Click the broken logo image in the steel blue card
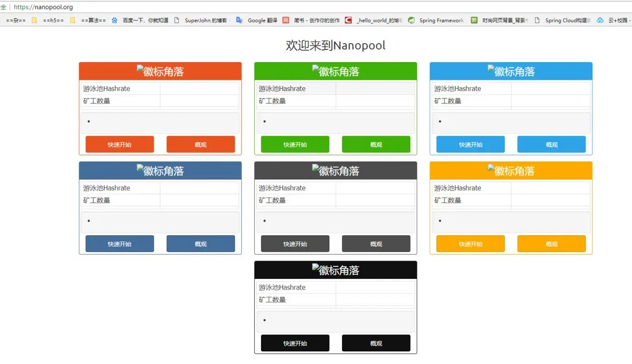 pyautogui.click(x=160, y=171)
